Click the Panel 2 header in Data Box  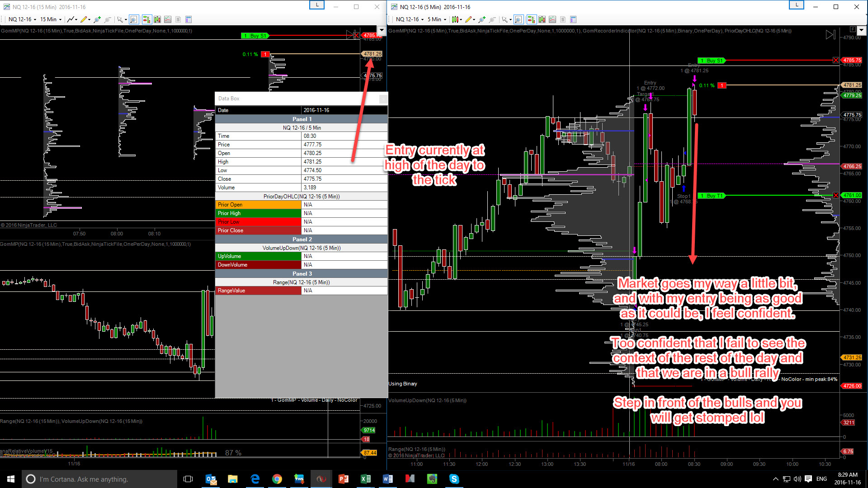302,239
